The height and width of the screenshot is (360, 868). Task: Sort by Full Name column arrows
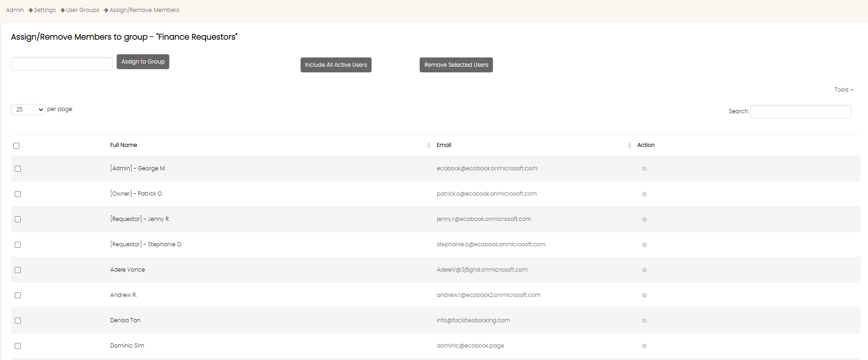pyautogui.click(x=428, y=145)
